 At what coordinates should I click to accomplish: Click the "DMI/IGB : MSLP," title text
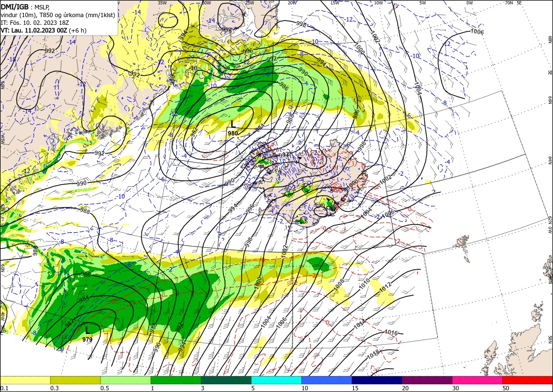(x=25, y=6)
